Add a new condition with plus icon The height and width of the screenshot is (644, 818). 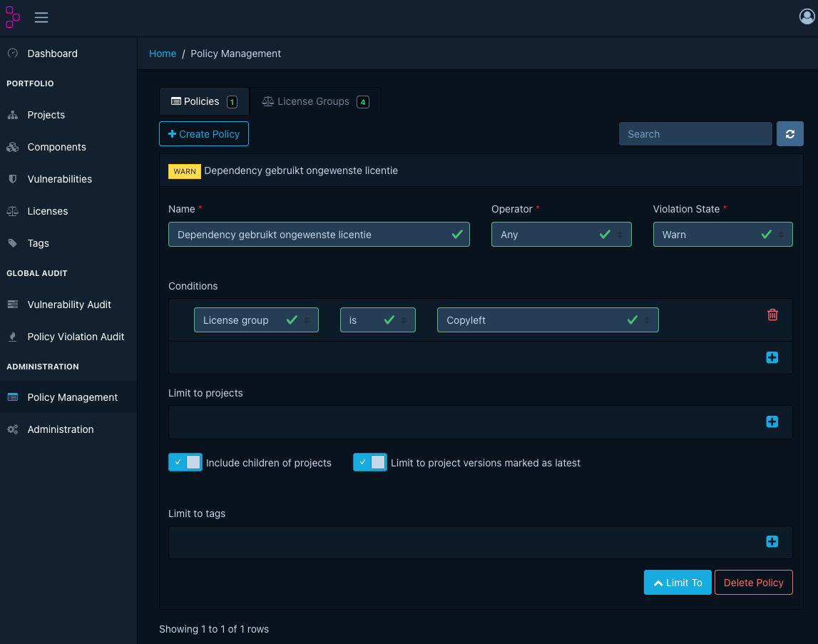coord(772,357)
